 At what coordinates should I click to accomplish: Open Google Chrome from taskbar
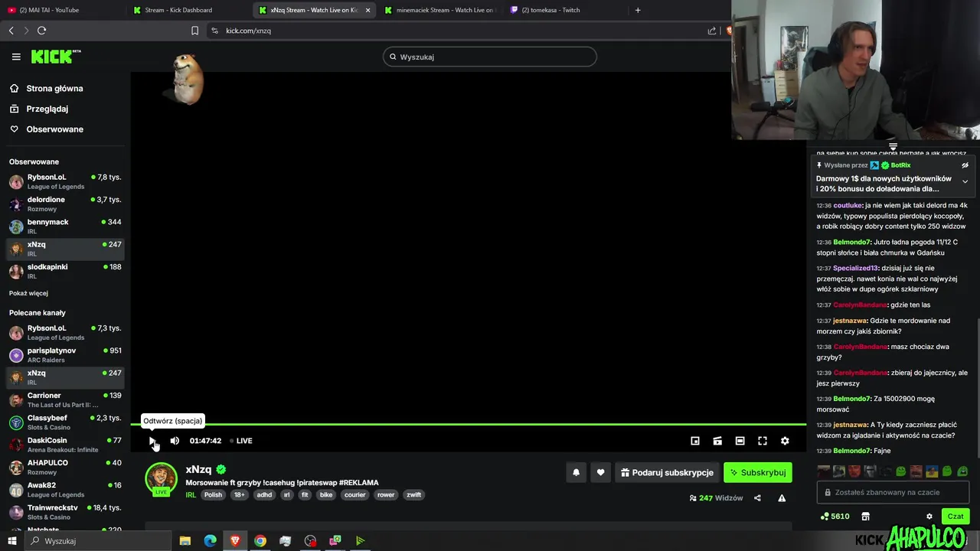tap(260, 541)
